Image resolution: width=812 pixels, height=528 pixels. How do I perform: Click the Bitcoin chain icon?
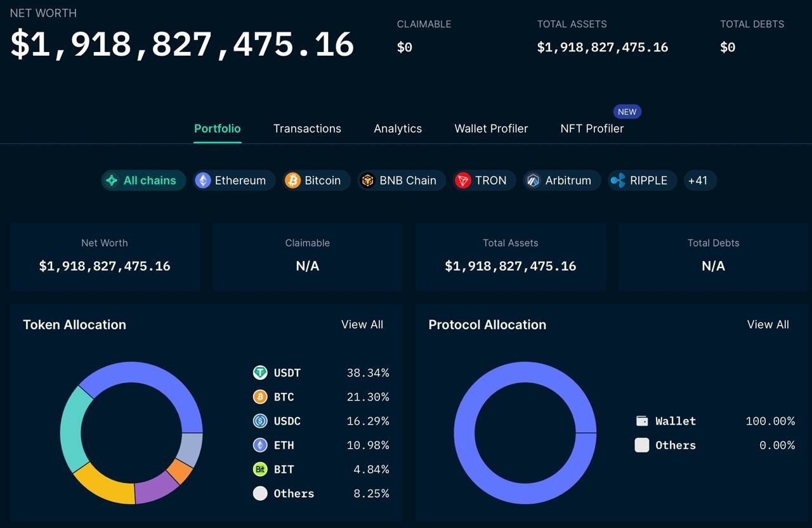pyautogui.click(x=292, y=181)
